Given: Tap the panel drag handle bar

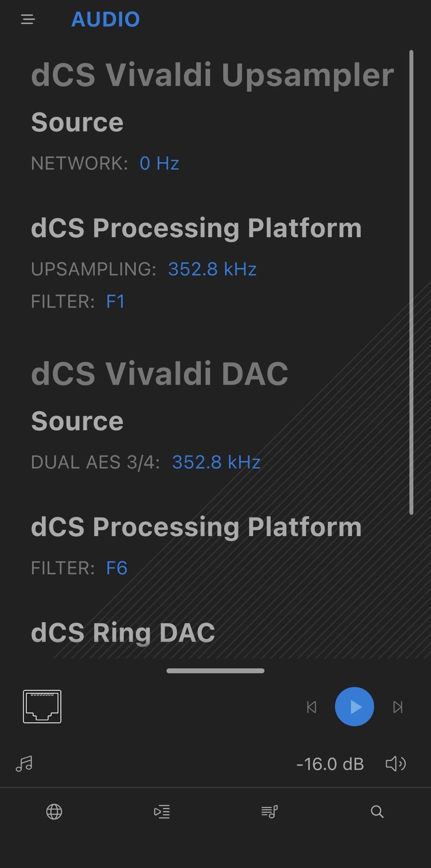Looking at the screenshot, I should tap(215, 671).
